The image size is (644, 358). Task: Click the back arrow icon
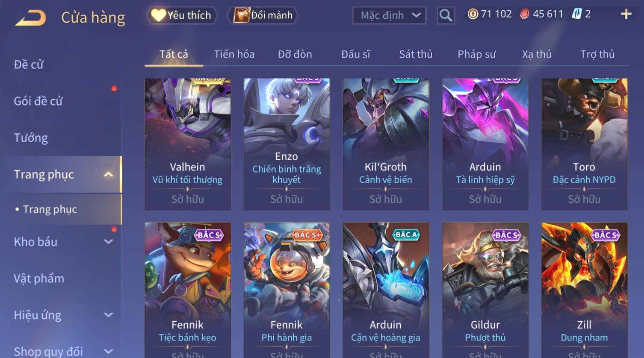(30, 18)
